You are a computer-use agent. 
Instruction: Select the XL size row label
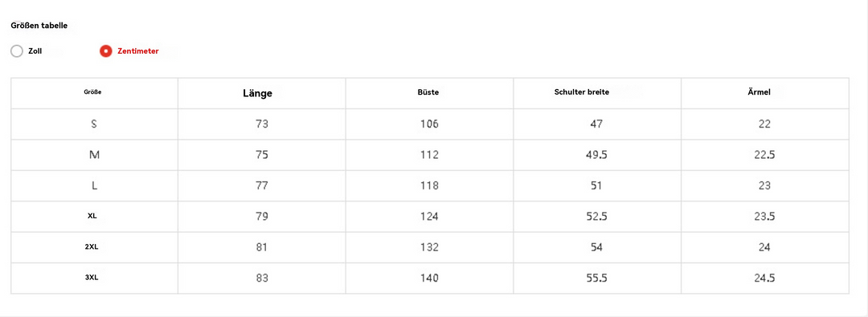pos(92,217)
